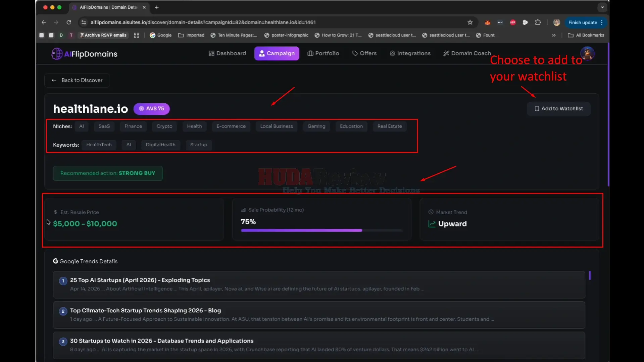Click the Sale Probability progress bar
This screenshot has width=644, height=362.
[x=321, y=230]
